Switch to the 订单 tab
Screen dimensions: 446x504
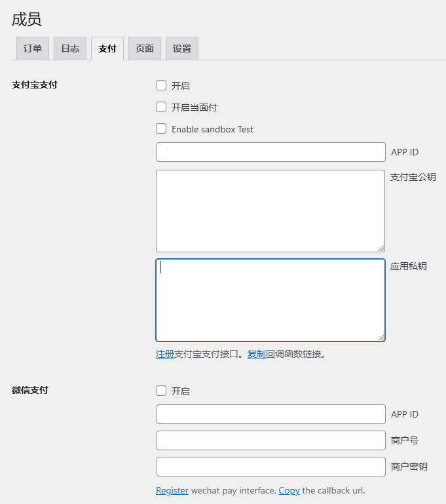(x=32, y=48)
